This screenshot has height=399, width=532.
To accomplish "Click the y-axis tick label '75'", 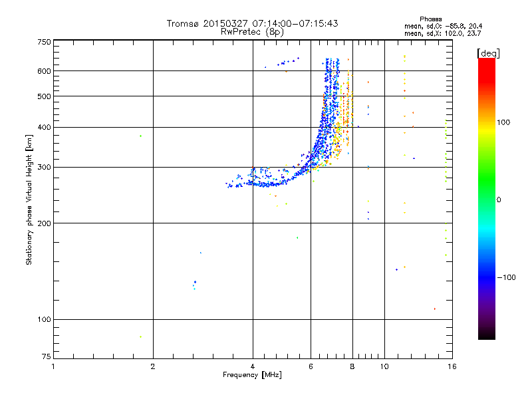I will [47, 356].
